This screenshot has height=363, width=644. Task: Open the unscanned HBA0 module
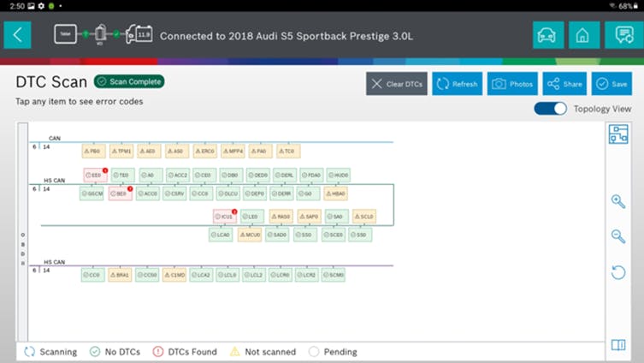[335, 194]
